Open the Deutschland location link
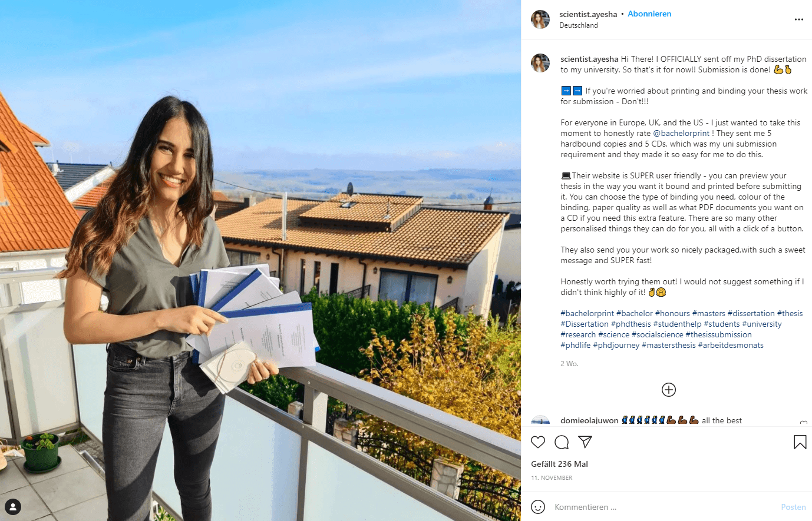This screenshot has height=521, width=812. point(579,25)
